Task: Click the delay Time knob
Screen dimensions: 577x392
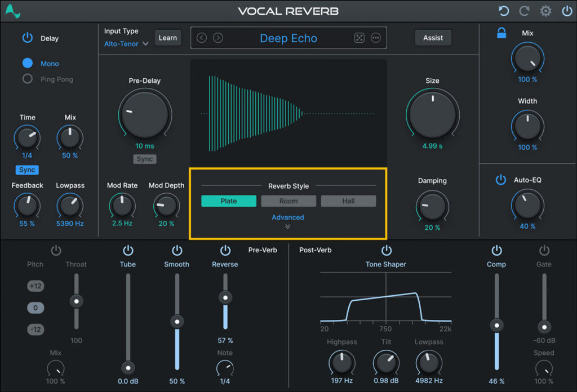Action: (27, 137)
